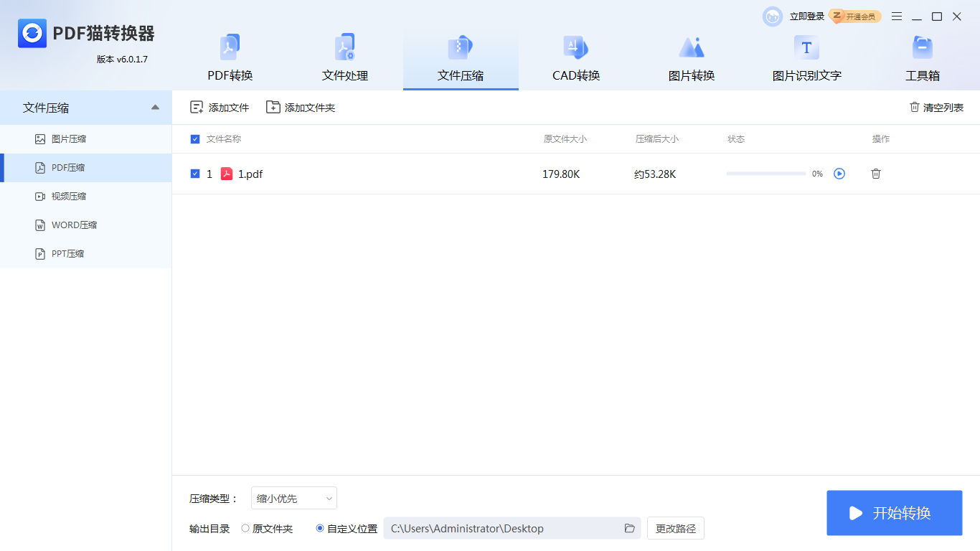
Task: Switch to the CAD转换 tab
Action: pyautogui.click(x=576, y=60)
